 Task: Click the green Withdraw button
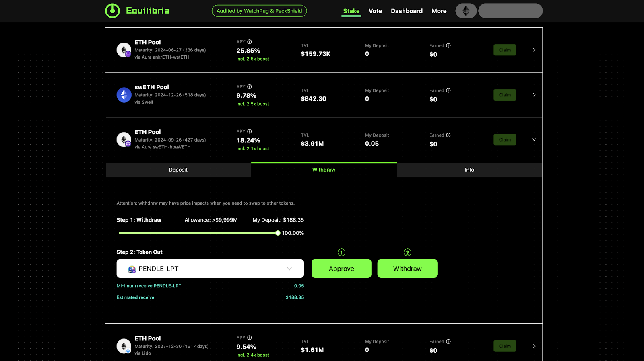coord(407,269)
